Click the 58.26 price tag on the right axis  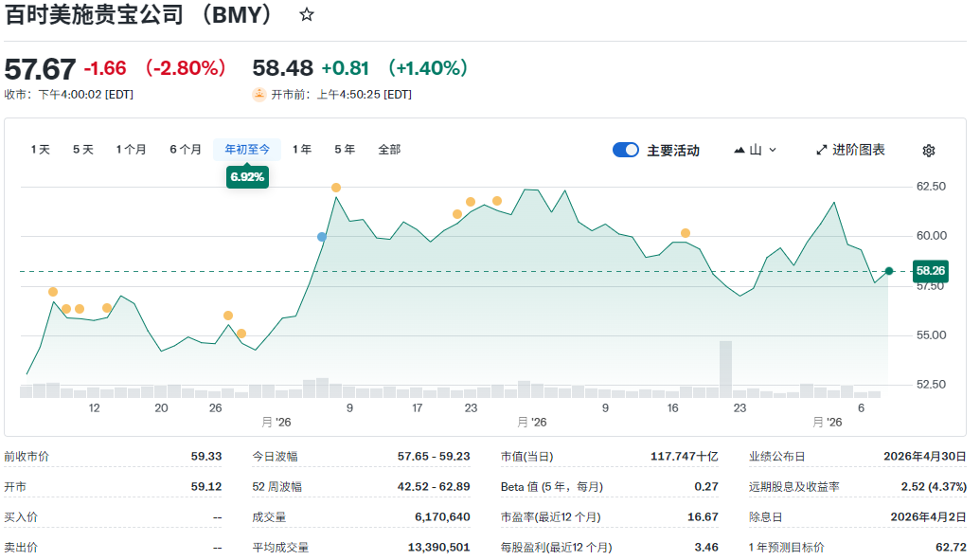931,271
